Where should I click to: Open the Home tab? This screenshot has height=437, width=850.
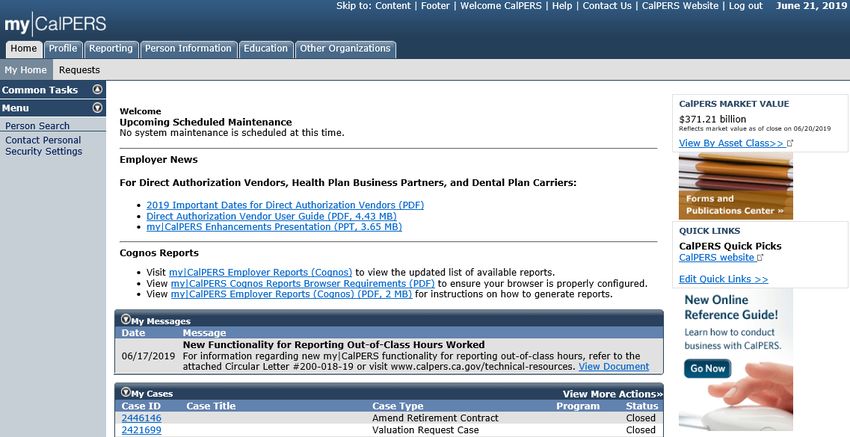[24, 49]
